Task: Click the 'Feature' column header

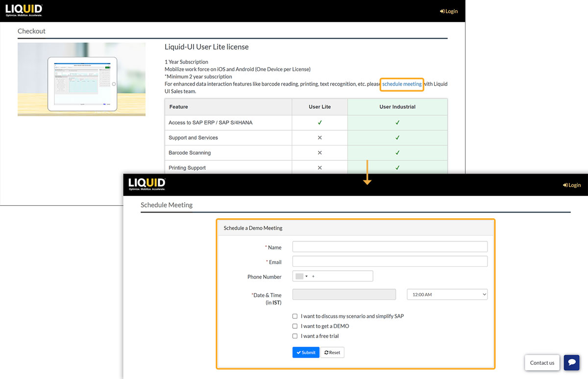Action: point(228,107)
